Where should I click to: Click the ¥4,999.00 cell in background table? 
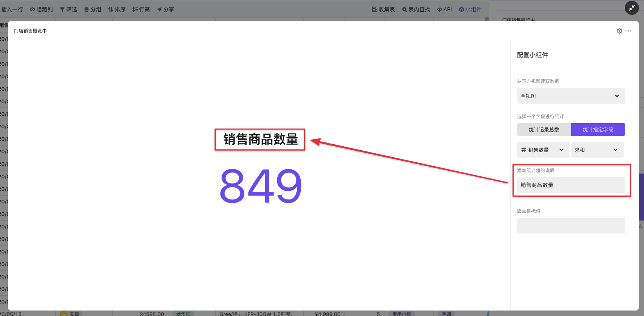(x=328, y=314)
